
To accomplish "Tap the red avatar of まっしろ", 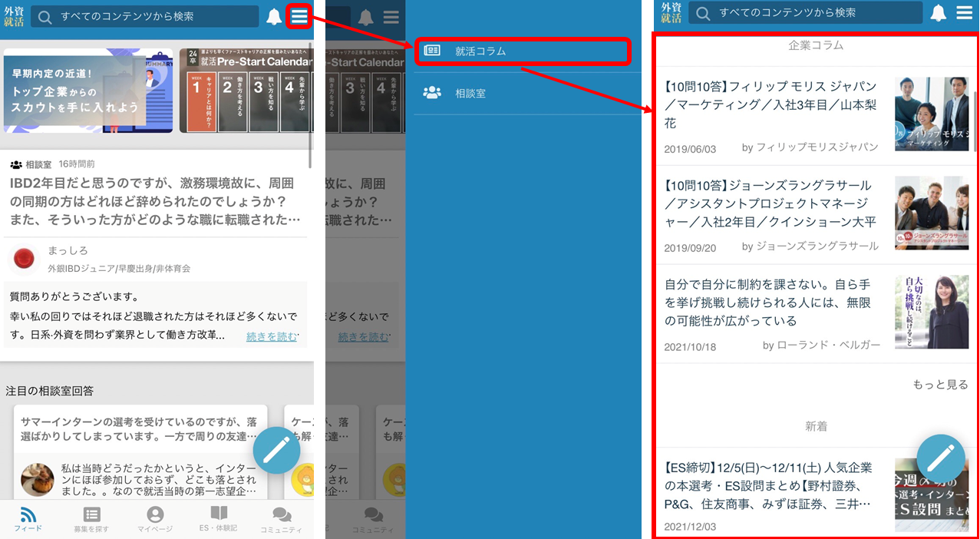I will pyautogui.click(x=24, y=260).
